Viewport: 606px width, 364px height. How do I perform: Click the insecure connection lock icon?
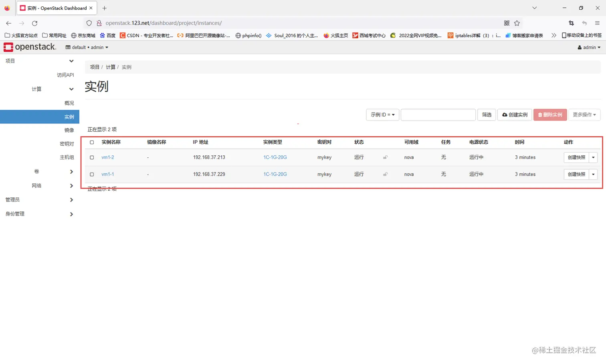(99, 23)
